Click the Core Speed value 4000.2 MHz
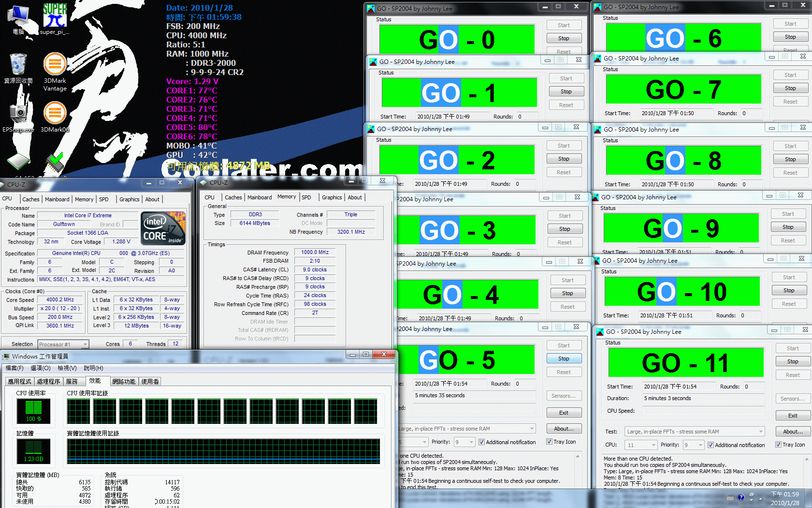Screen dimensions: 812x508 [60, 299]
